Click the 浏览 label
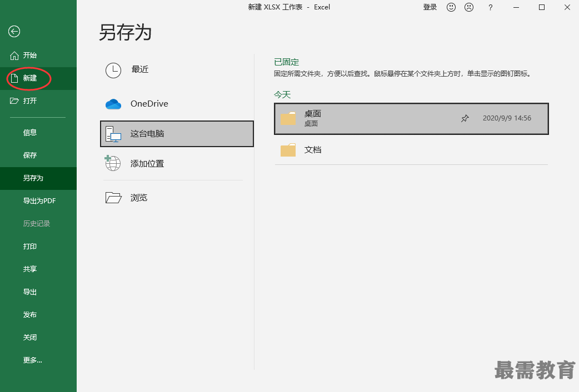Viewport: 579px width, 392px height. click(x=139, y=198)
